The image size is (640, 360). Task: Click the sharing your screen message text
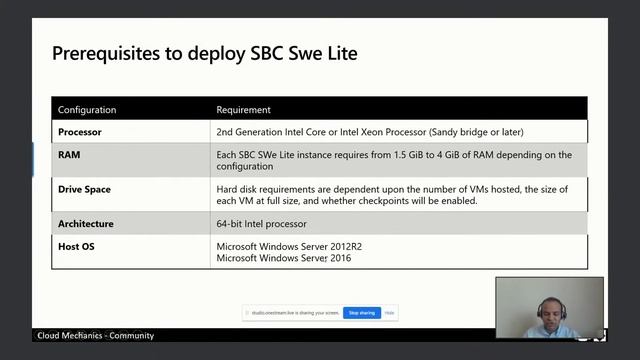296,313
